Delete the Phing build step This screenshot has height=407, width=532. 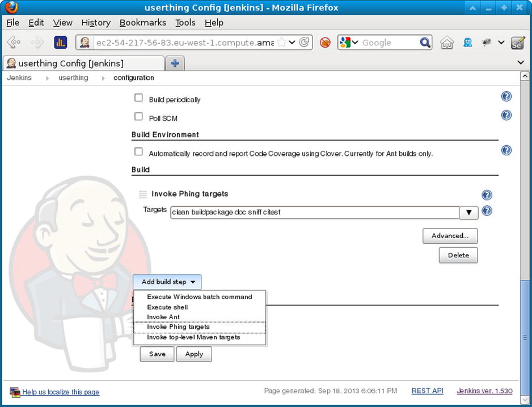tap(458, 255)
